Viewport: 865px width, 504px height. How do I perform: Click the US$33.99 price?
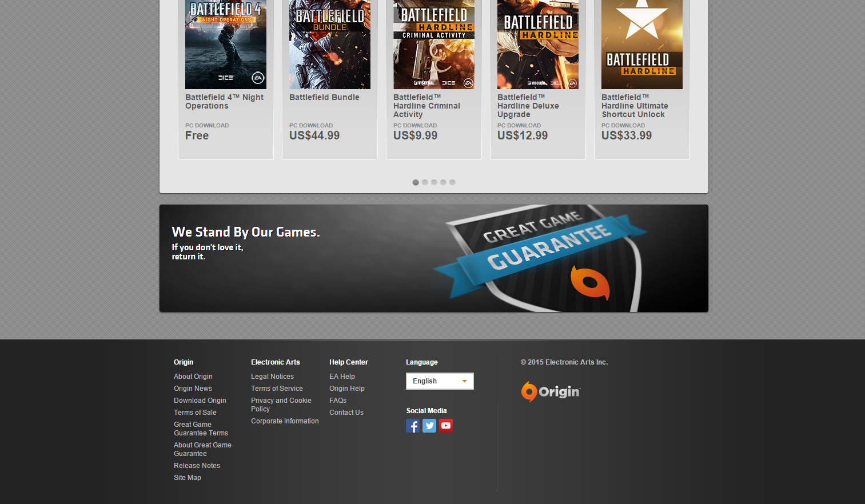click(627, 135)
